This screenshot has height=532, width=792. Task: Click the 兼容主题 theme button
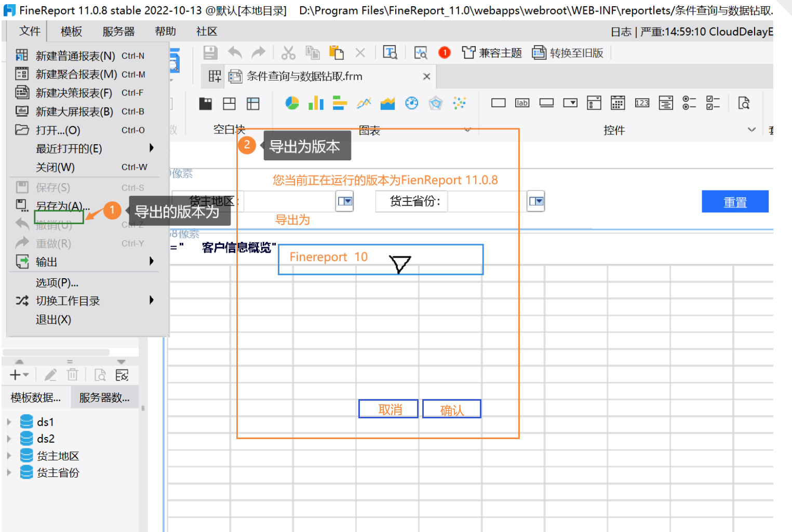[x=492, y=52]
